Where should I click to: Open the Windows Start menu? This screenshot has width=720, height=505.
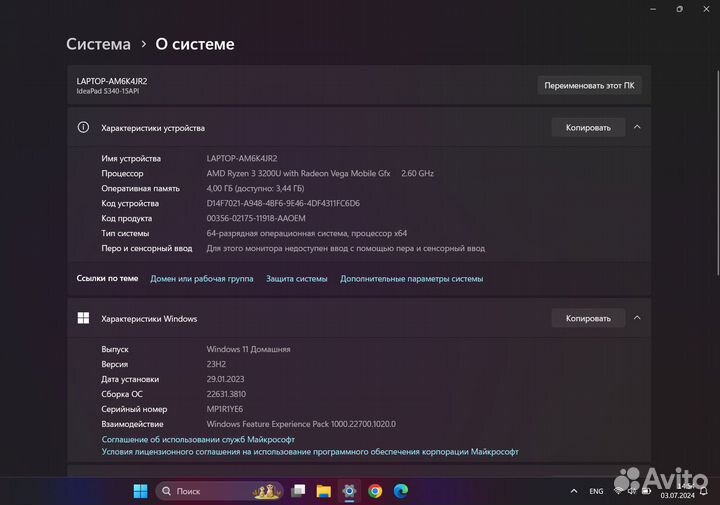pos(141,491)
